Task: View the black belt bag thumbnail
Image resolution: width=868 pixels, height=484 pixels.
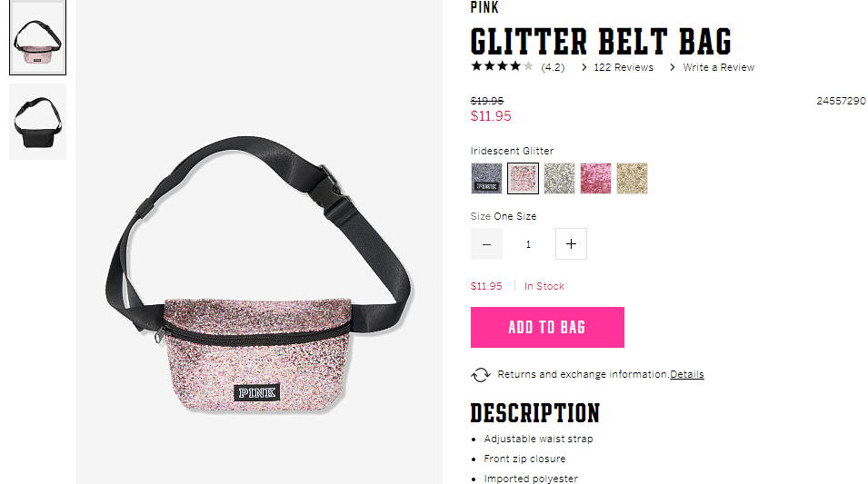Action: coord(37,122)
